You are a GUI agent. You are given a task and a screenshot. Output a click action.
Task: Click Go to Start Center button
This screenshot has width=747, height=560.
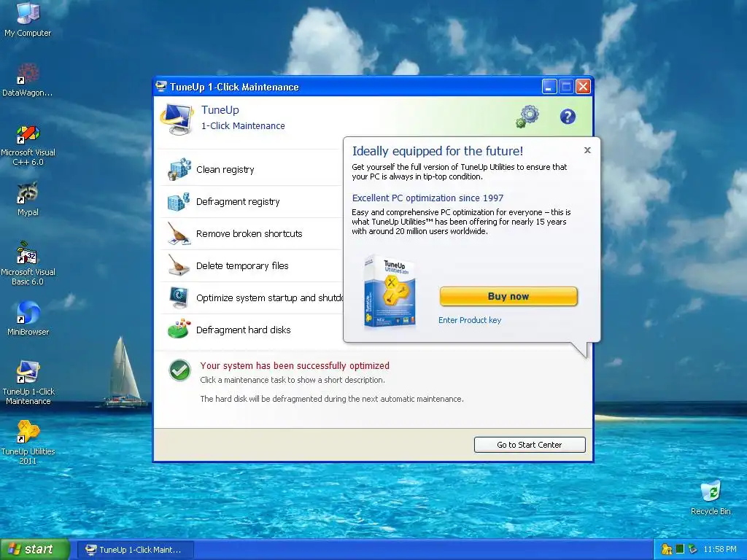tap(530, 445)
